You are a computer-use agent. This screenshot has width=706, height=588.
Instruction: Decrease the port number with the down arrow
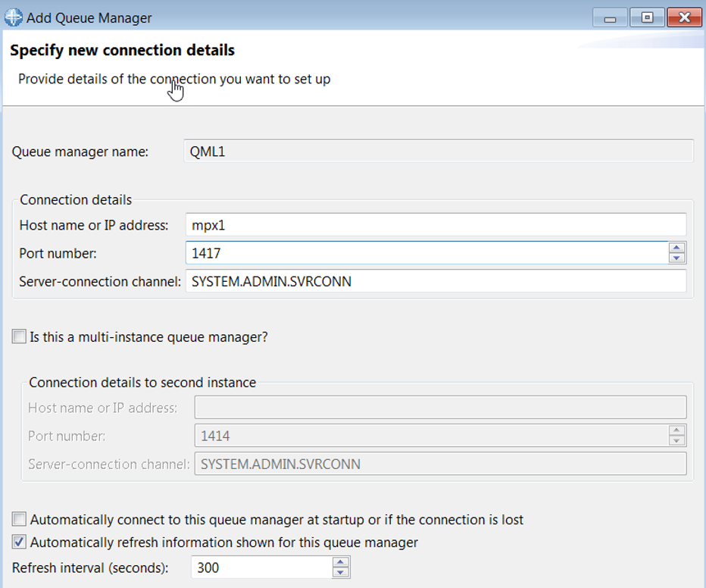coord(677,258)
